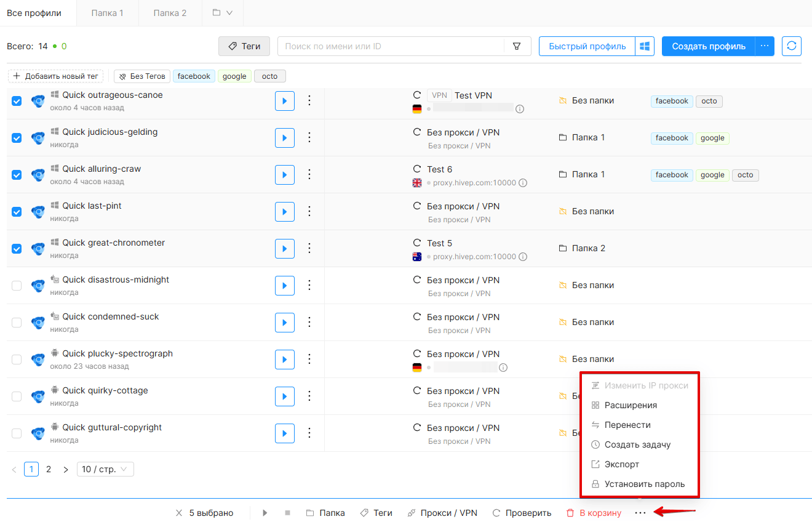Start the Quick plucky-spectrograph profile
The height and width of the screenshot is (527, 812).
[x=284, y=360]
